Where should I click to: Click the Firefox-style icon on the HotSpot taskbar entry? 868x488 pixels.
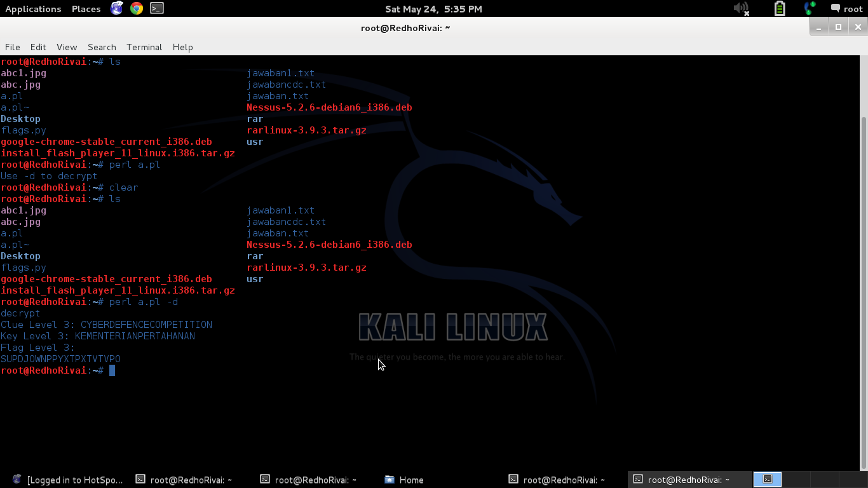coord(17,479)
